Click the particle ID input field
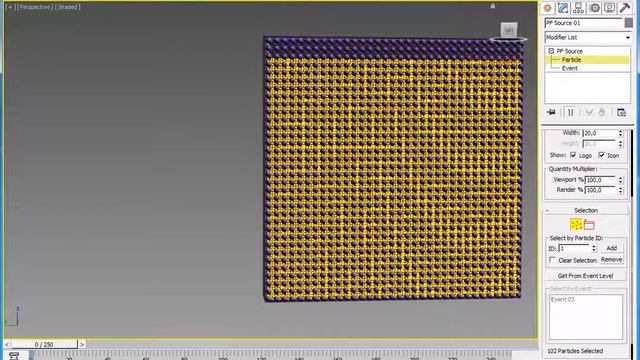The height and width of the screenshot is (360, 640). (x=575, y=248)
